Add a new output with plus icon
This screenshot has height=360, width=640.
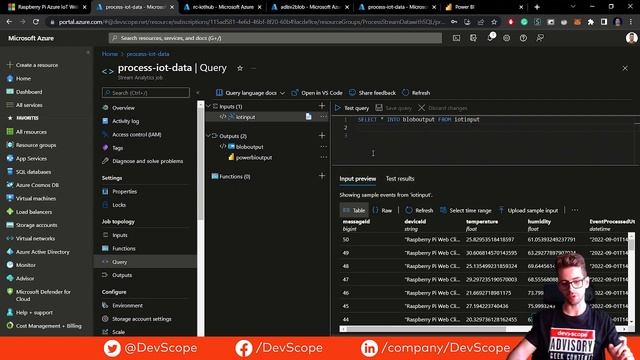[322, 136]
